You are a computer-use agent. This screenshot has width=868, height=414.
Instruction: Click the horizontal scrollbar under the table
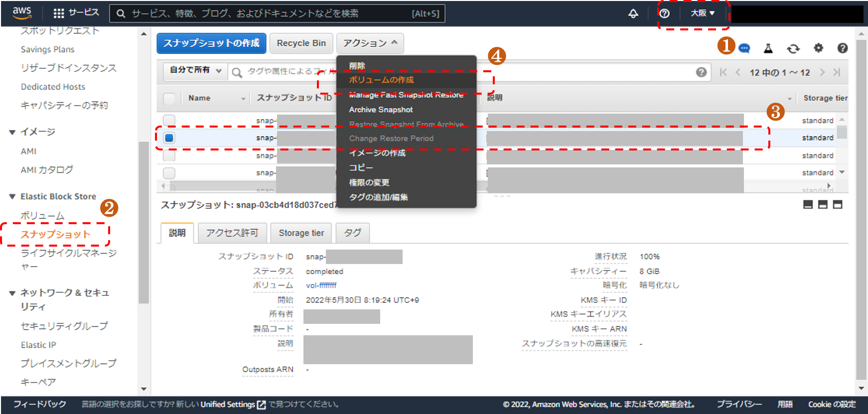point(249,186)
